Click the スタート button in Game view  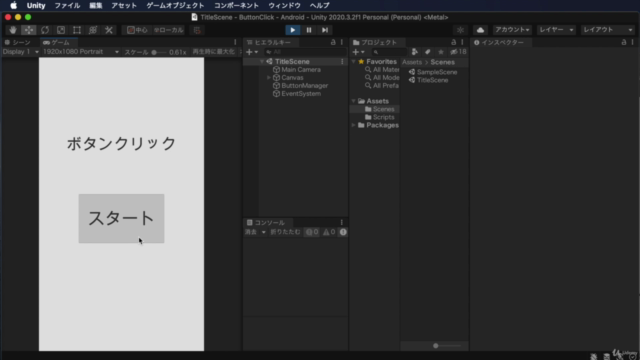pyautogui.click(x=121, y=218)
